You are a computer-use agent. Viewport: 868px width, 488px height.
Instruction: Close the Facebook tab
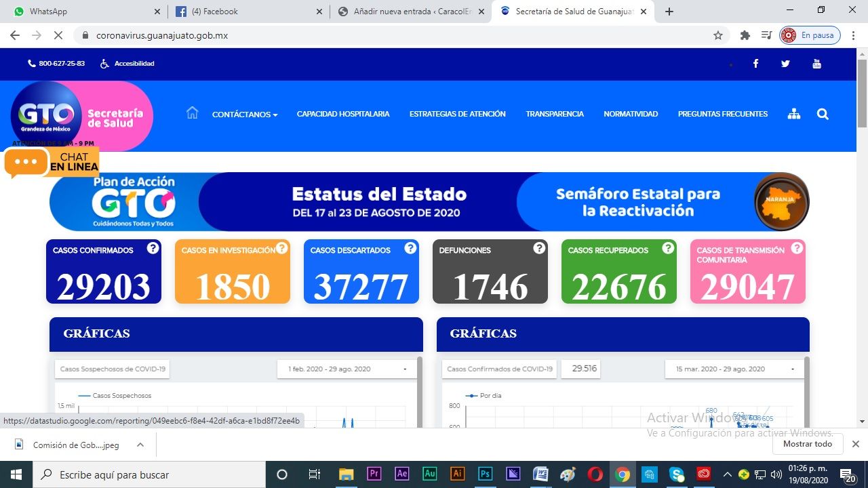319,12
